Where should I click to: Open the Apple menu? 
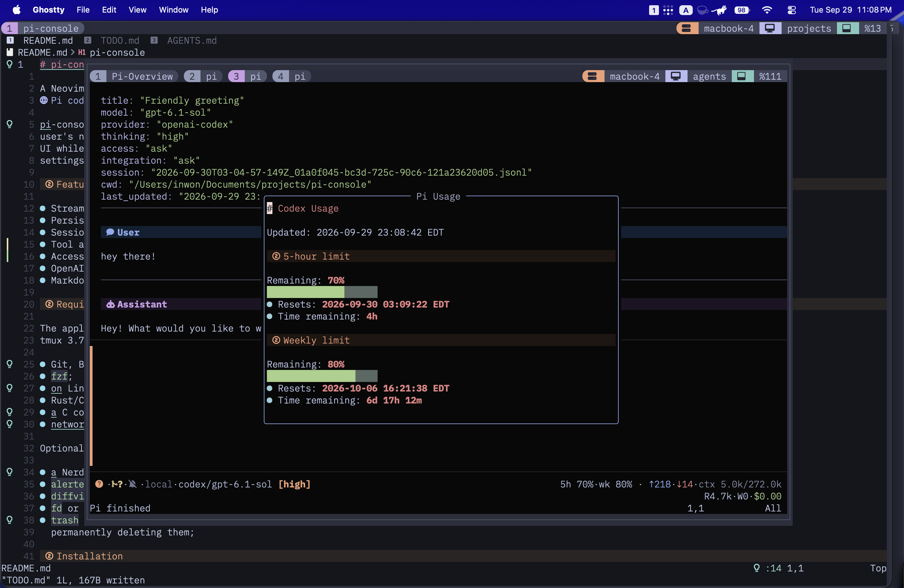tap(17, 10)
